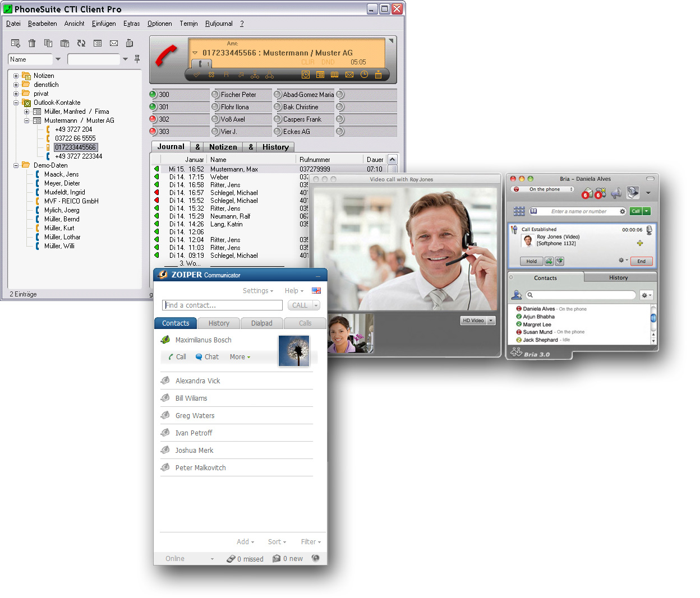
Task: Collapse the Outlook-Kontakte tree node
Action: point(16,103)
